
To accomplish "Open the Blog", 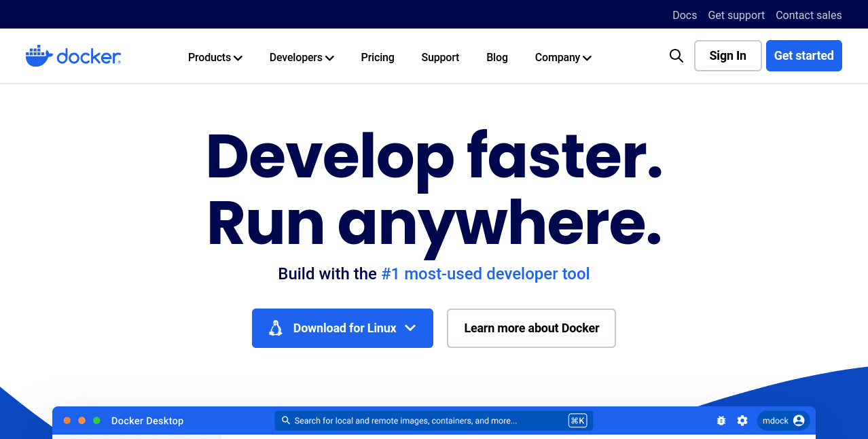I will tap(497, 58).
